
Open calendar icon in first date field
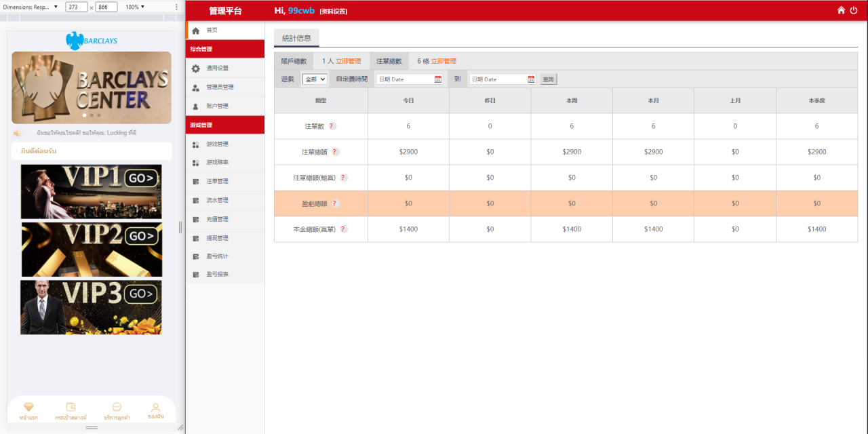click(x=438, y=79)
